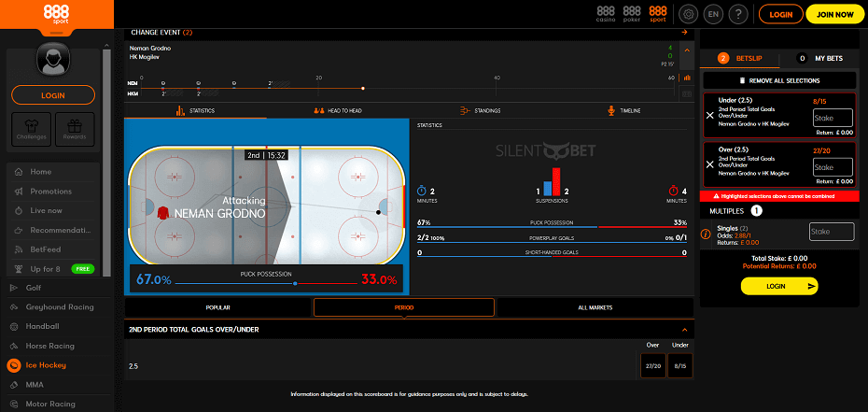The height and width of the screenshot is (412, 868).
Task: Click the timeline current position marker
Action: 362,88
